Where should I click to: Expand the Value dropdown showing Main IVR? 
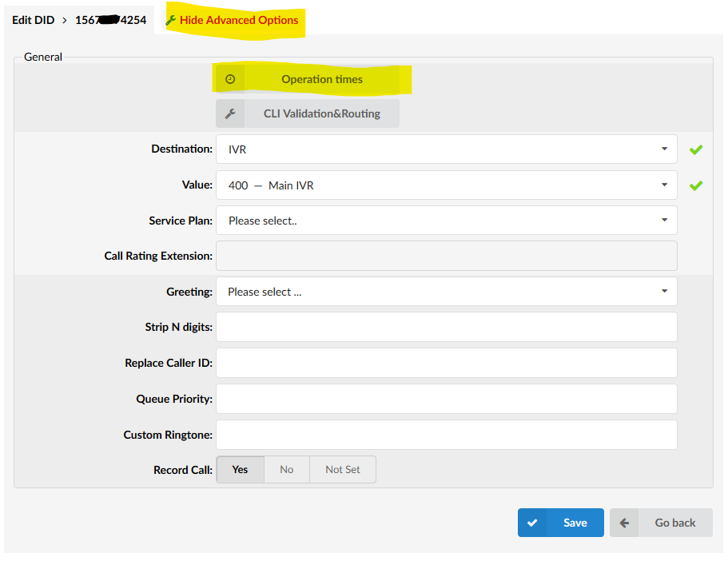[x=446, y=185]
